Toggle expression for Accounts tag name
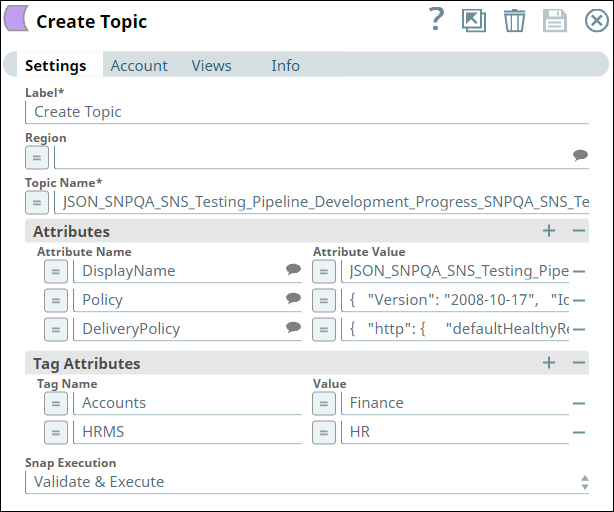The image size is (614, 512). pos(56,404)
